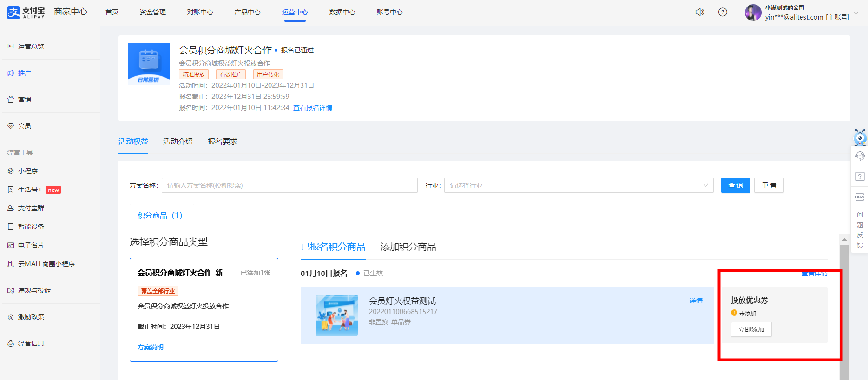Open 问题反馈 on right sidebar
868x380 pixels.
coord(860,230)
